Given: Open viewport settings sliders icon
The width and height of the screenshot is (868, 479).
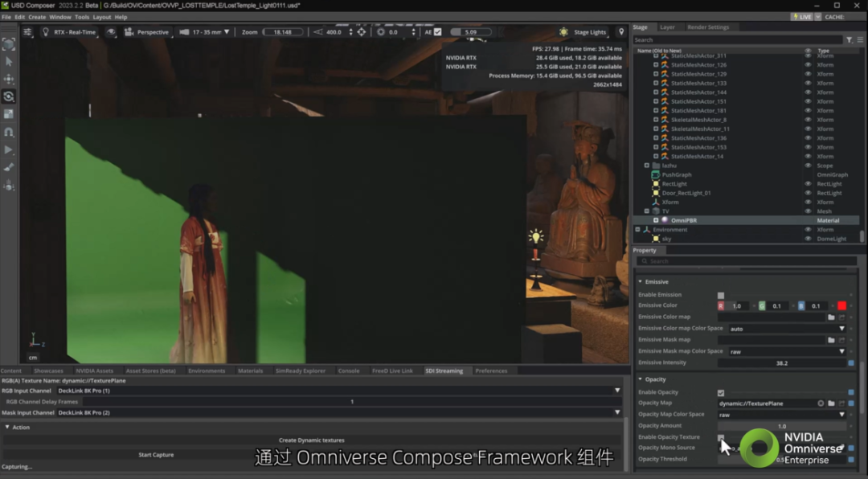Looking at the screenshot, I should 27,32.
